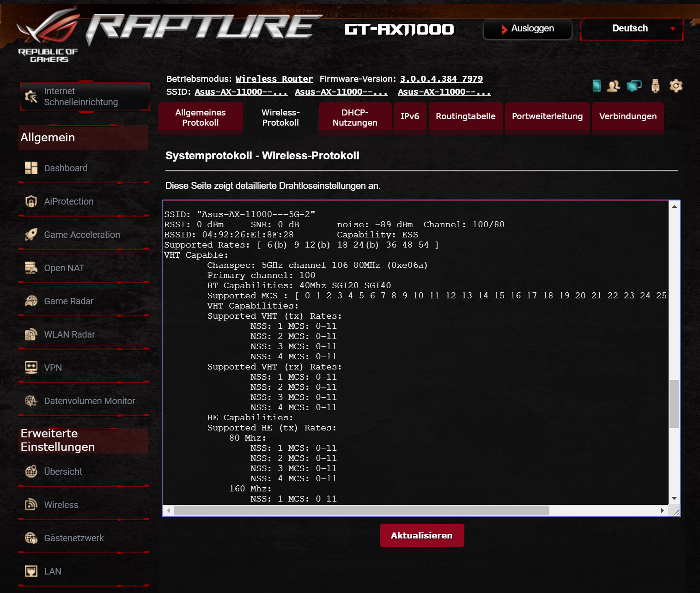The width and height of the screenshot is (700, 593).
Task: Click the USB device status icon
Action: click(x=655, y=86)
